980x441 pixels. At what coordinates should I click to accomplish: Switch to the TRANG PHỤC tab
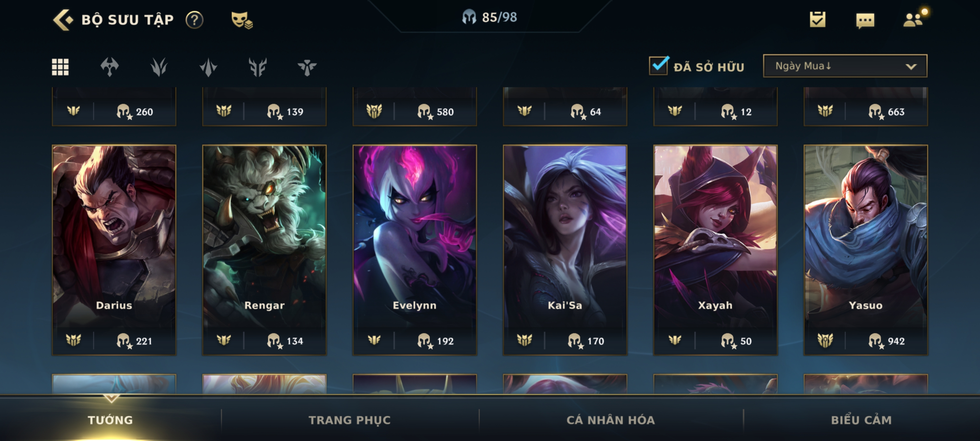pos(350,420)
